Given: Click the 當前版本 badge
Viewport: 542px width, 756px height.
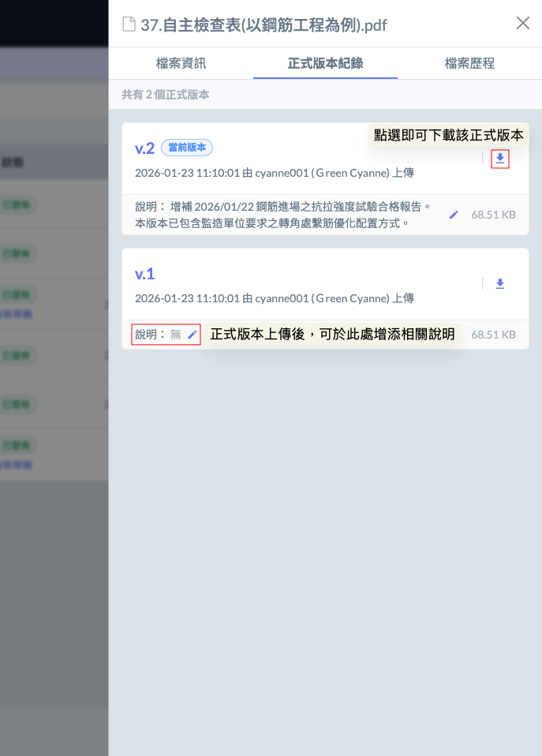Looking at the screenshot, I should pos(187,148).
